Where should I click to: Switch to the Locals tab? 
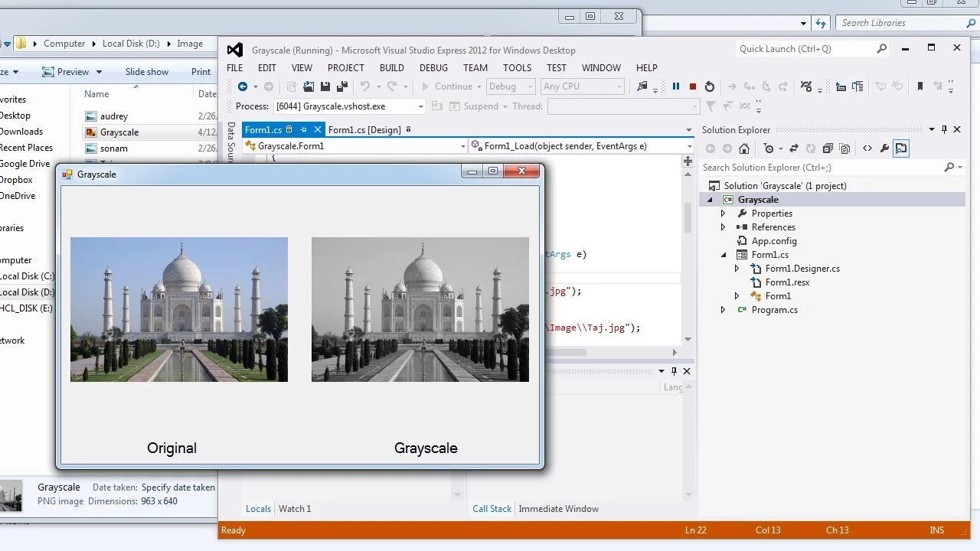coord(258,509)
